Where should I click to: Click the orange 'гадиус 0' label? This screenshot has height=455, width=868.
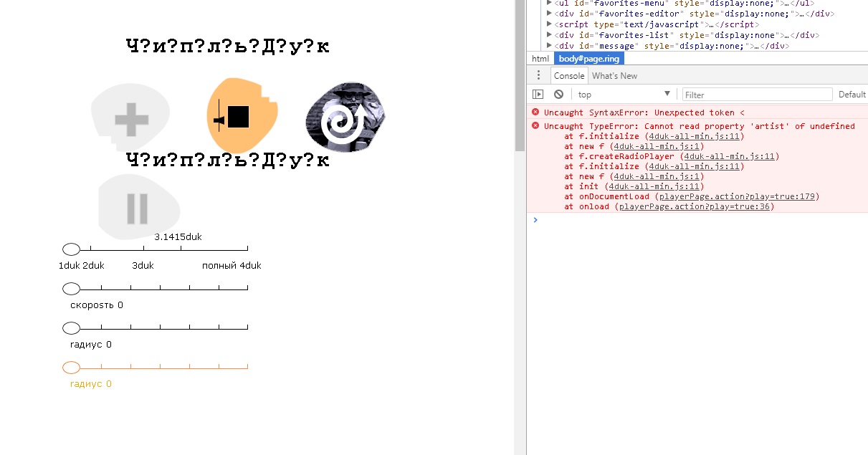pyautogui.click(x=91, y=383)
